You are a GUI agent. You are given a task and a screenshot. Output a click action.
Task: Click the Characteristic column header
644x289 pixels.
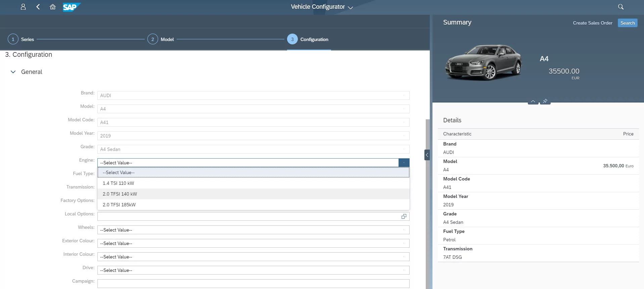pyautogui.click(x=457, y=134)
